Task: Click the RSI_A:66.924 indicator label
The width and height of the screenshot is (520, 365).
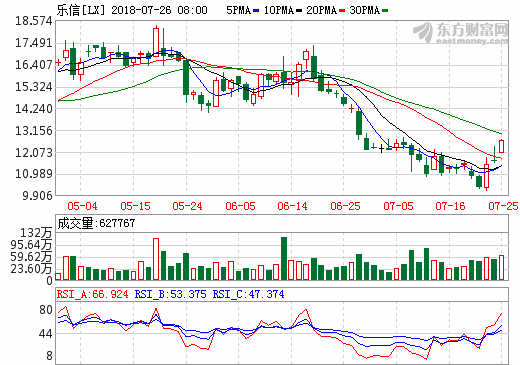Action: point(92,294)
